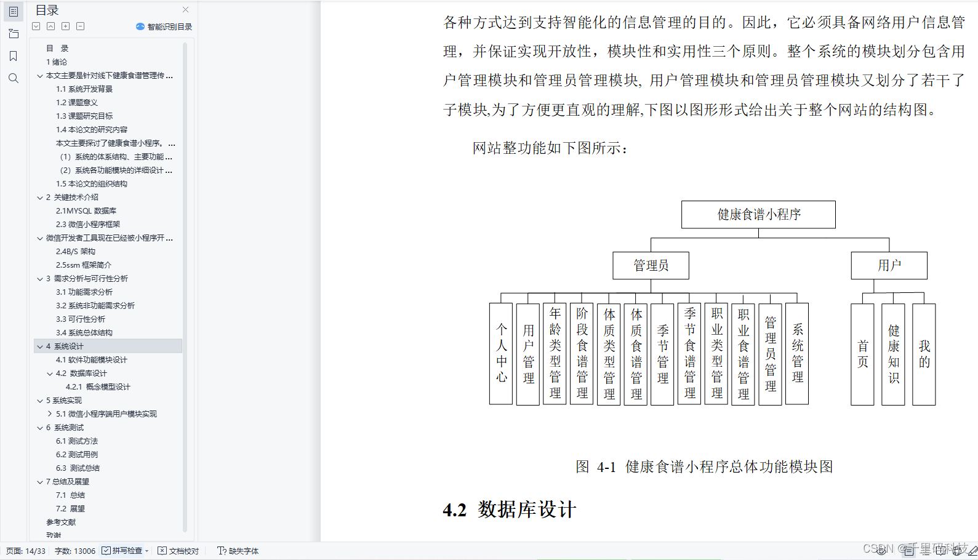This screenshot has height=560, width=978.
Task: Go to 4.1 软件功能模块设计 heading
Action: tap(92, 360)
